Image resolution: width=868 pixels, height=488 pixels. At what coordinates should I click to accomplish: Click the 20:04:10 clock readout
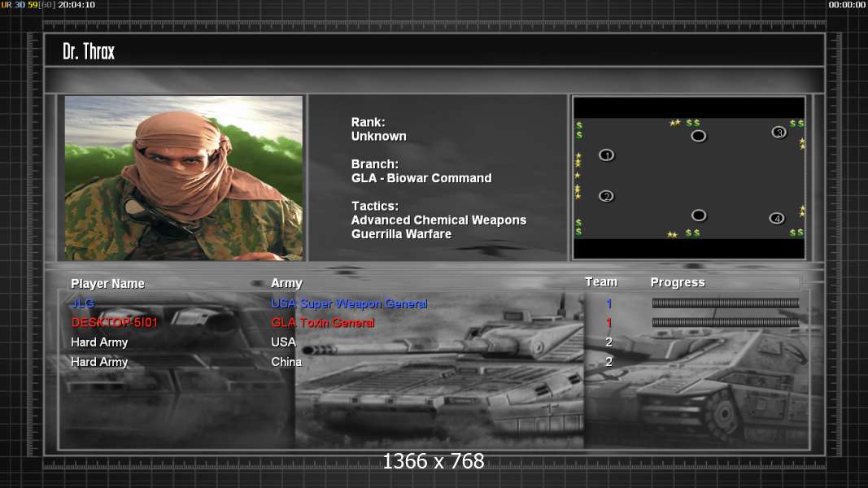[76, 4]
